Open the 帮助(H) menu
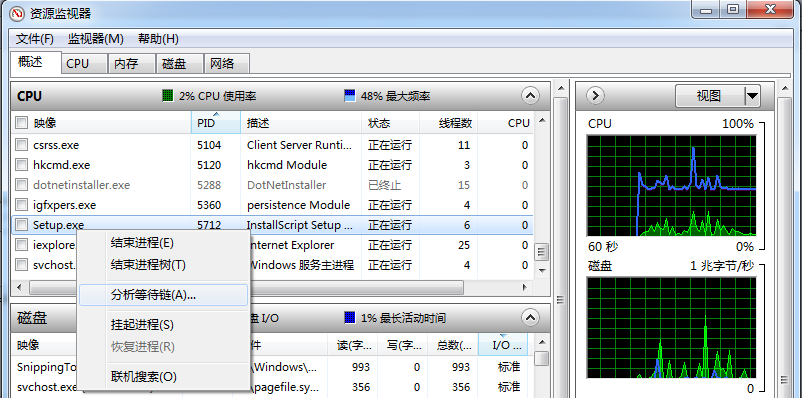The image size is (802, 398). tap(159, 39)
